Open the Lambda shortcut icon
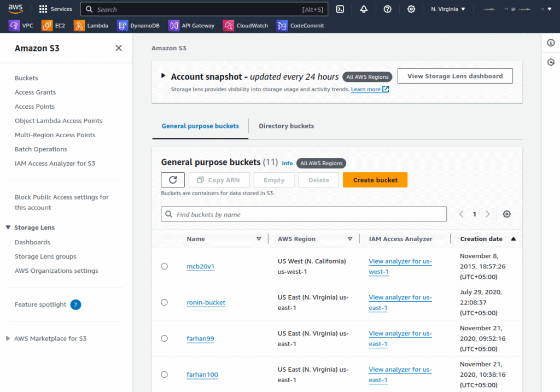 [x=79, y=26]
